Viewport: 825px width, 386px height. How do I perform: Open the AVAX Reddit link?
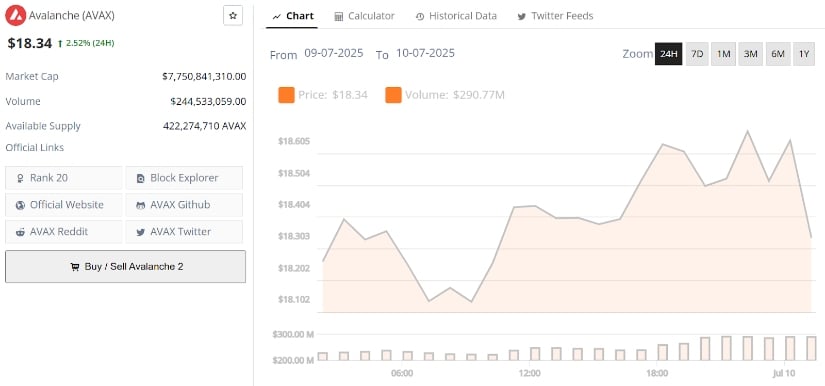point(64,231)
